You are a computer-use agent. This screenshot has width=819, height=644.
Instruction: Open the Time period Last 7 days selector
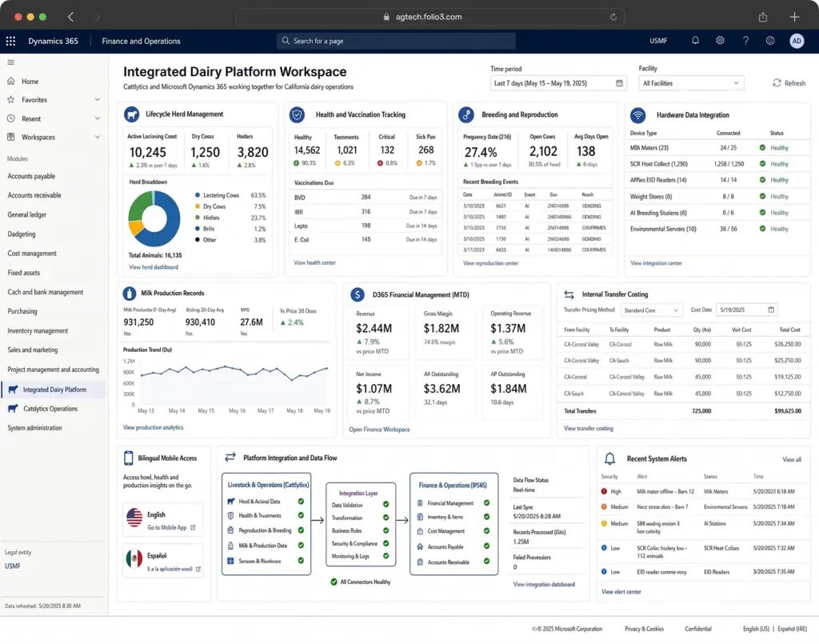tap(557, 83)
